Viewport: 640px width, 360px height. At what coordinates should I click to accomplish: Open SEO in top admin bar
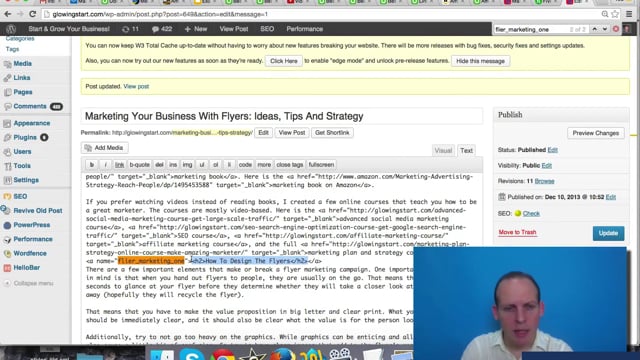pos(267,29)
